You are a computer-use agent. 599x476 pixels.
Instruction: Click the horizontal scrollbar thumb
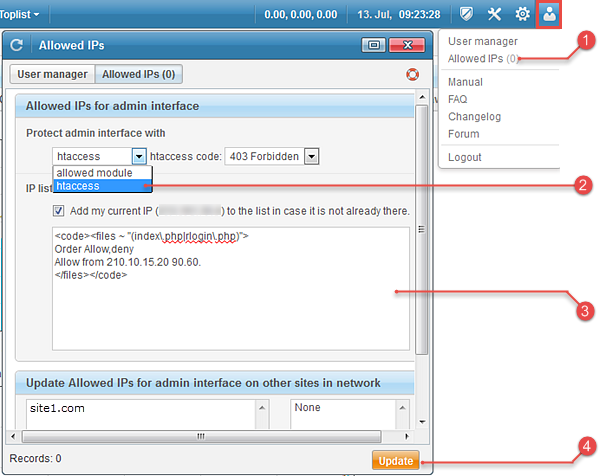[x=201, y=436]
